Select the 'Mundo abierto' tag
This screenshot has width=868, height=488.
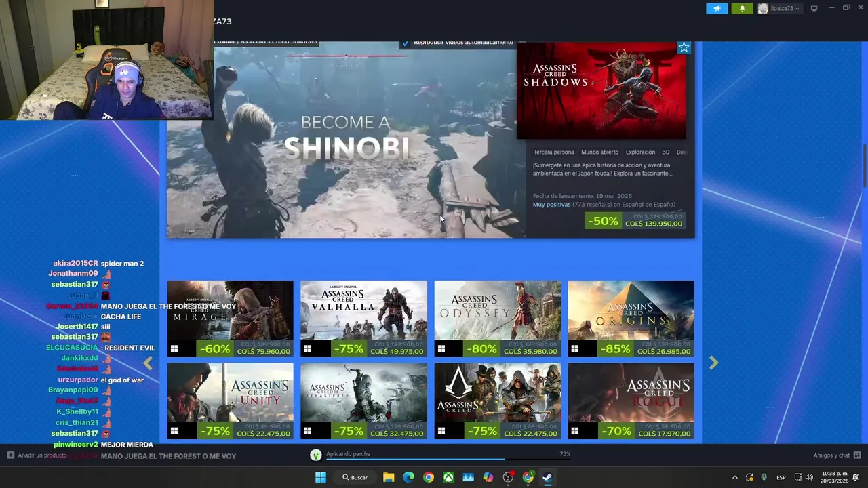click(599, 152)
